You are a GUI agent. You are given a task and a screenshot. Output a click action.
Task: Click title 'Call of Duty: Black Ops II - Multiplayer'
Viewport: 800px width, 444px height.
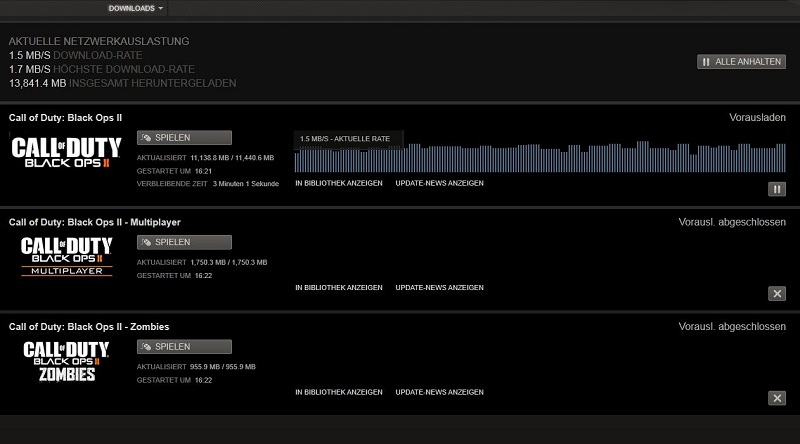pyautogui.click(x=94, y=223)
